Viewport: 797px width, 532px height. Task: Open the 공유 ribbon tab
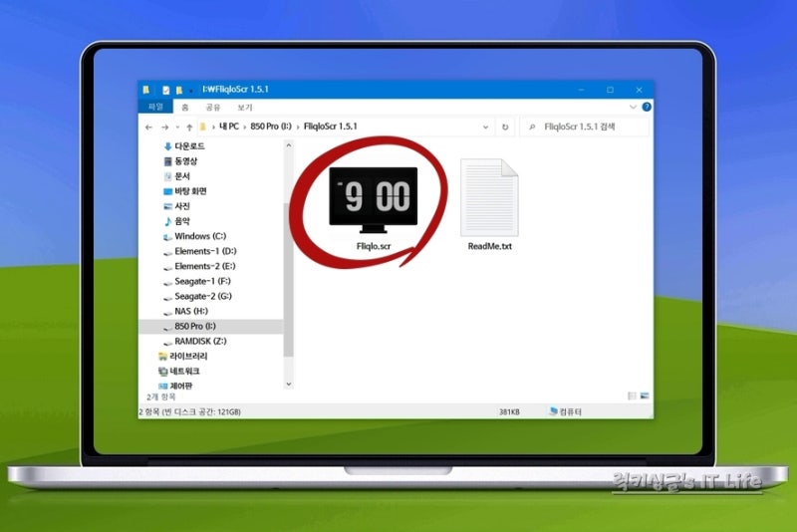pos(213,108)
